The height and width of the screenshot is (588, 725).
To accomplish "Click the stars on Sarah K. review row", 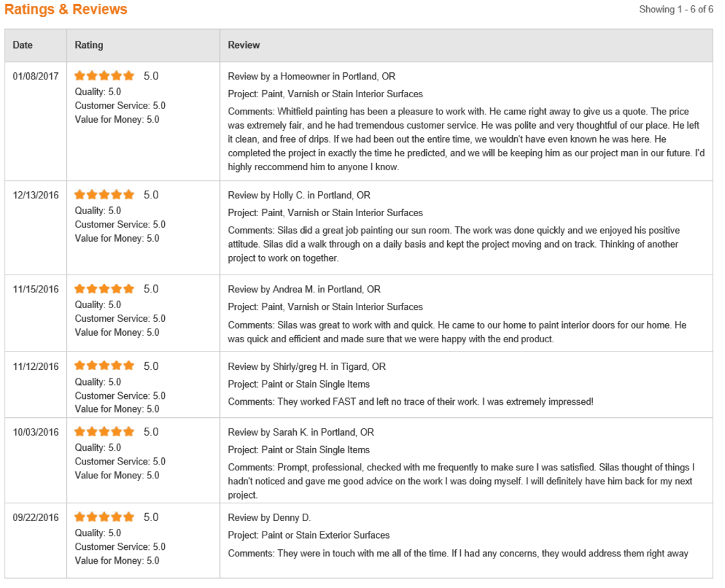I will tap(104, 432).
